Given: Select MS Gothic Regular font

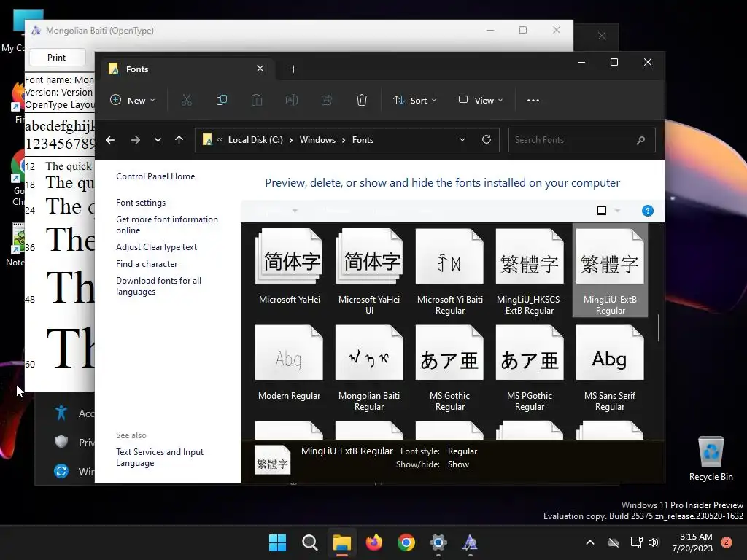Looking at the screenshot, I should click(449, 367).
